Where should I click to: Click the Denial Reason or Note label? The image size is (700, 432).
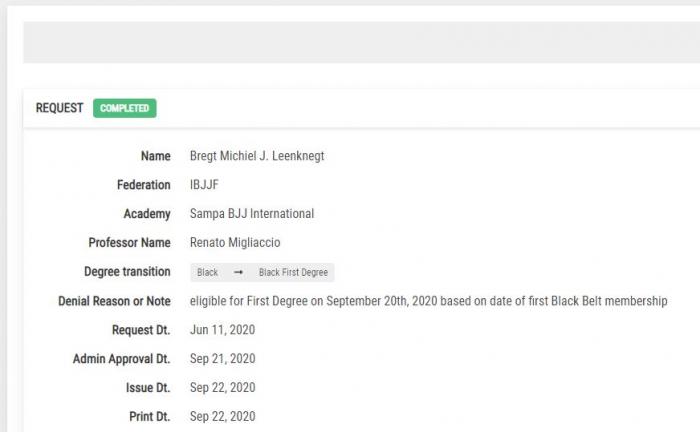tap(114, 301)
